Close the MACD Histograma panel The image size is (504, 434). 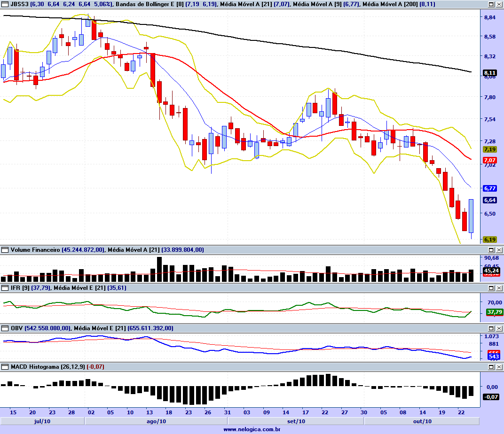(499, 366)
